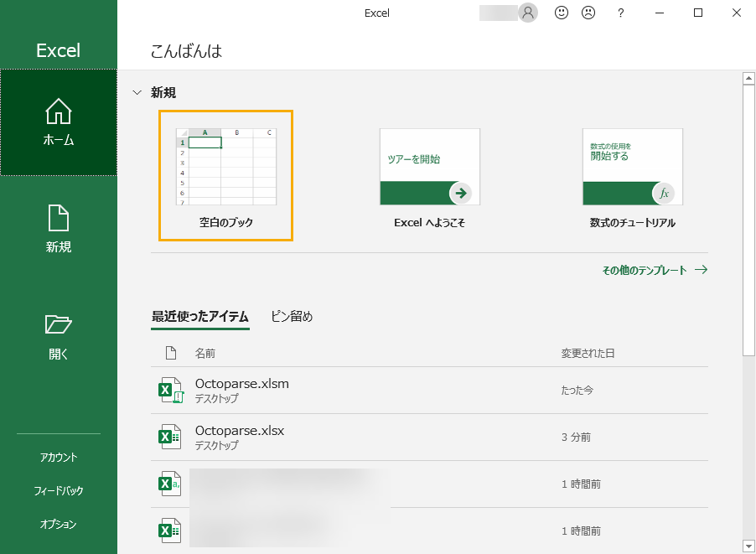Click the CSV file icon dated 1 時間前

[169, 484]
